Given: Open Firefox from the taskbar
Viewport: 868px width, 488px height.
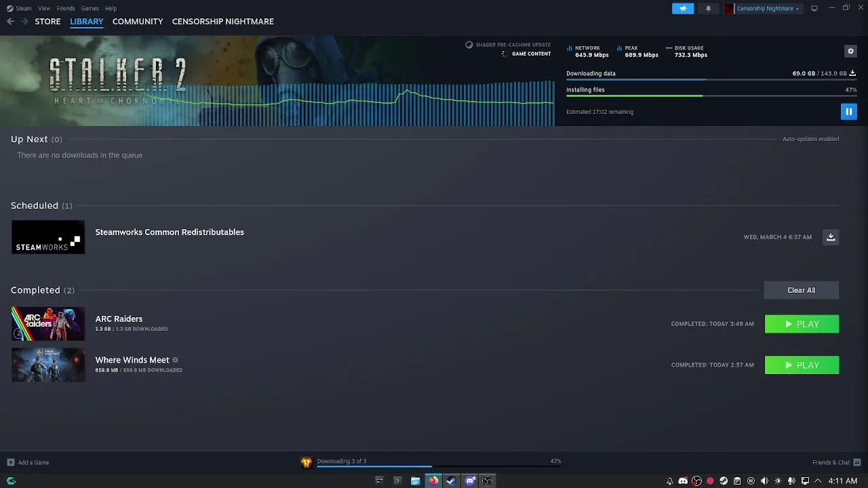Looking at the screenshot, I should pos(433,481).
